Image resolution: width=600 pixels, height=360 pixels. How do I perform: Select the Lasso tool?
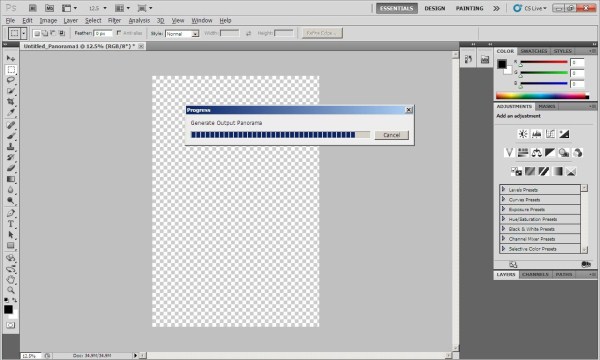pos(11,80)
